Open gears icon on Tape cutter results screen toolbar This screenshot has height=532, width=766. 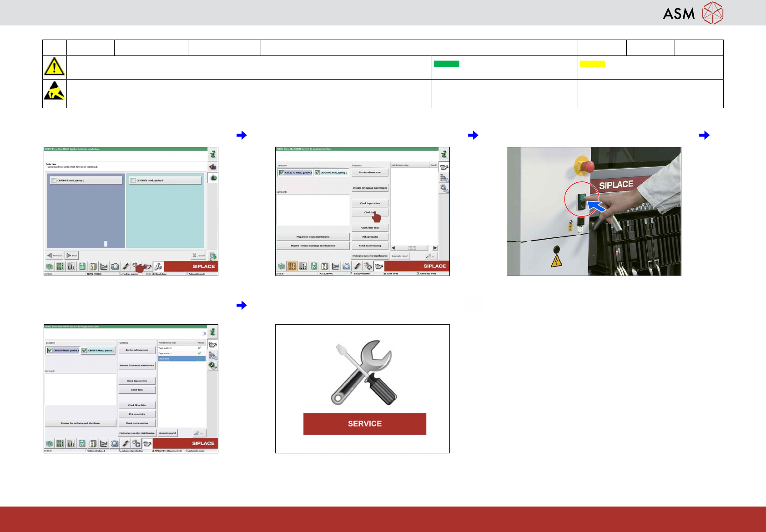pos(136,443)
